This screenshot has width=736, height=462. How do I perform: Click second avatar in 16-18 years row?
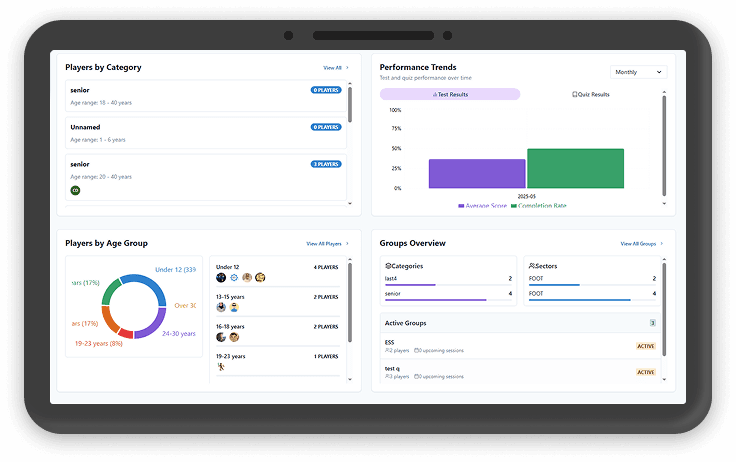(x=234, y=337)
